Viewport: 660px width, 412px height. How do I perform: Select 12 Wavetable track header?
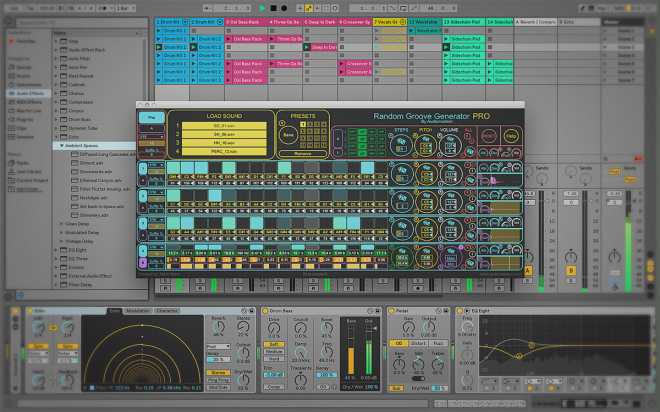425,22
